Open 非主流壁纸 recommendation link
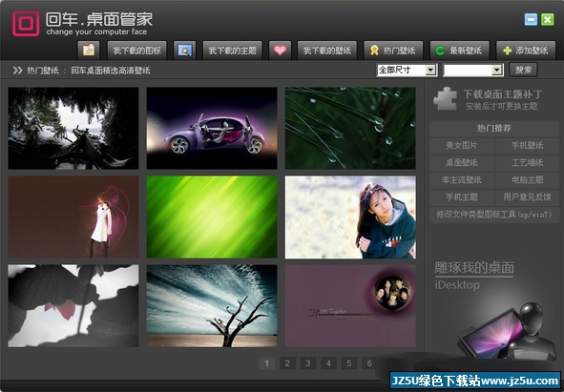 [462, 179]
